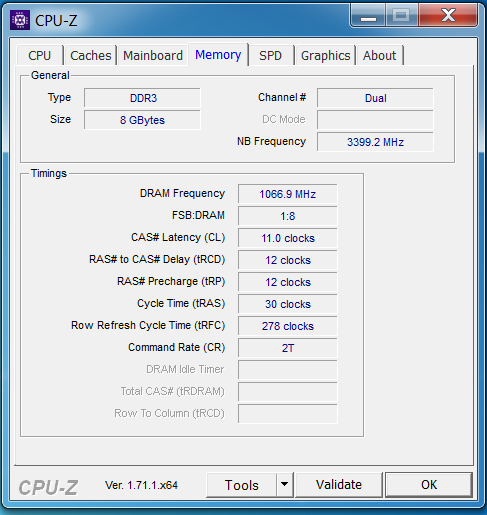This screenshot has width=487, height=515.
Task: Click RAS# Precharge value 12 clocks
Action: coord(288,282)
